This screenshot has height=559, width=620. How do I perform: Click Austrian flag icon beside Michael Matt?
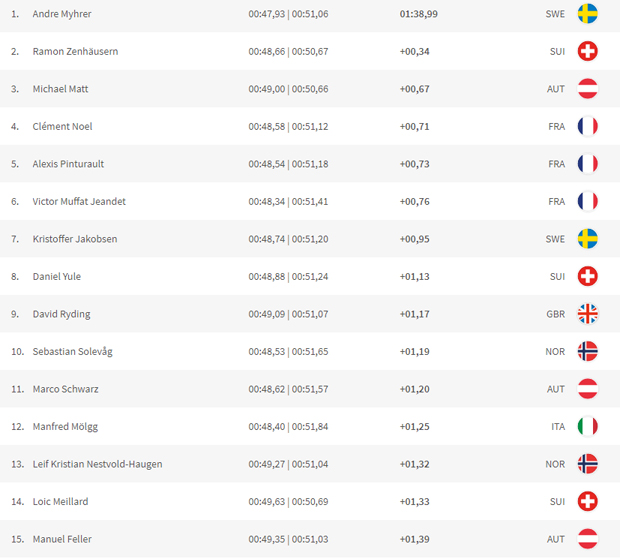588,89
